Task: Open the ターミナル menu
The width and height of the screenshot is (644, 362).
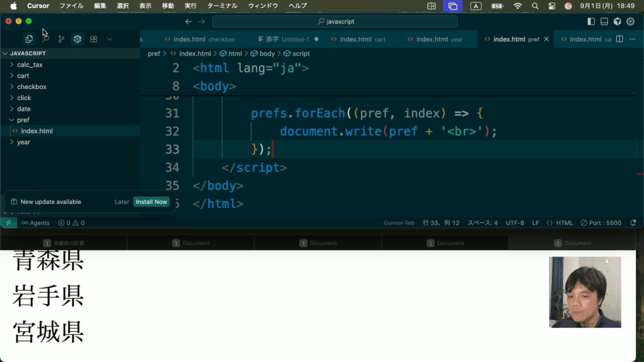Action: coord(223,6)
